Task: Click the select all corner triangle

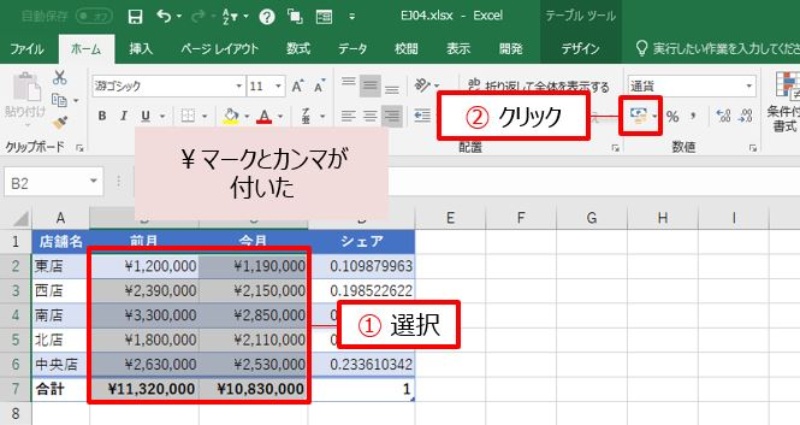Action: [x=19, y=218]
